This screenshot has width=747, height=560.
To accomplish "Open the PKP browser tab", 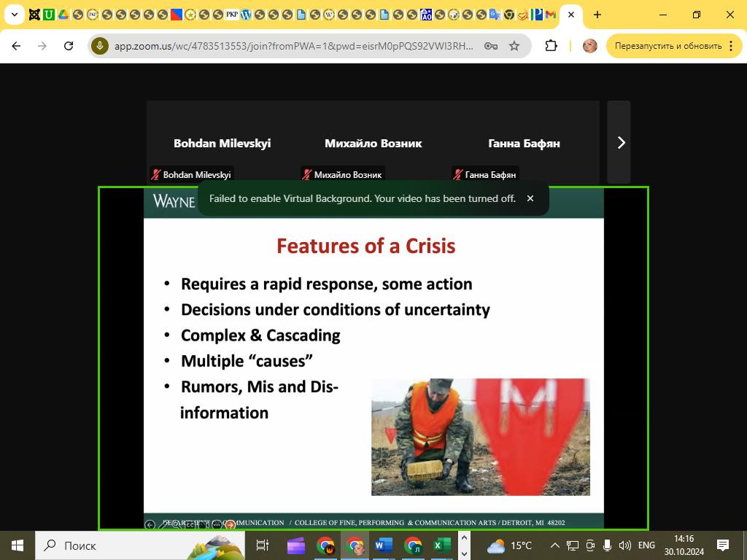I will (232, 15).
